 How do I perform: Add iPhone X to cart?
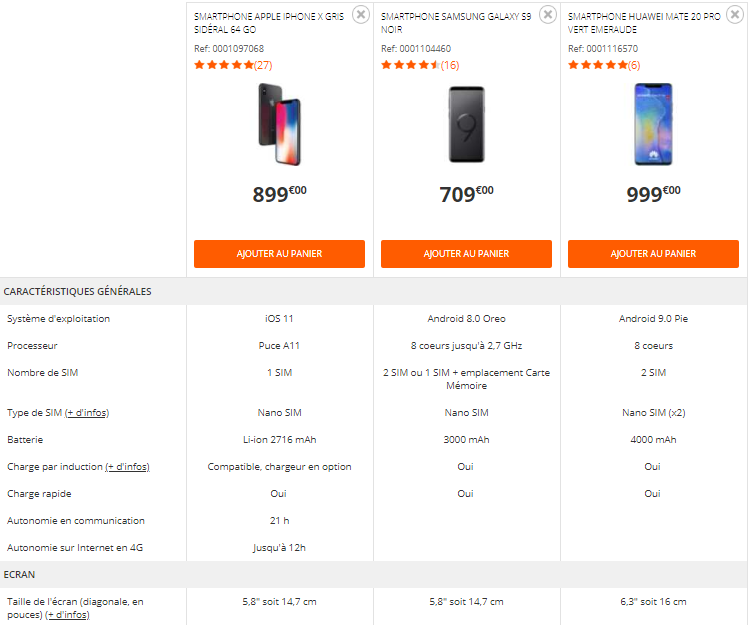(279, 254)
